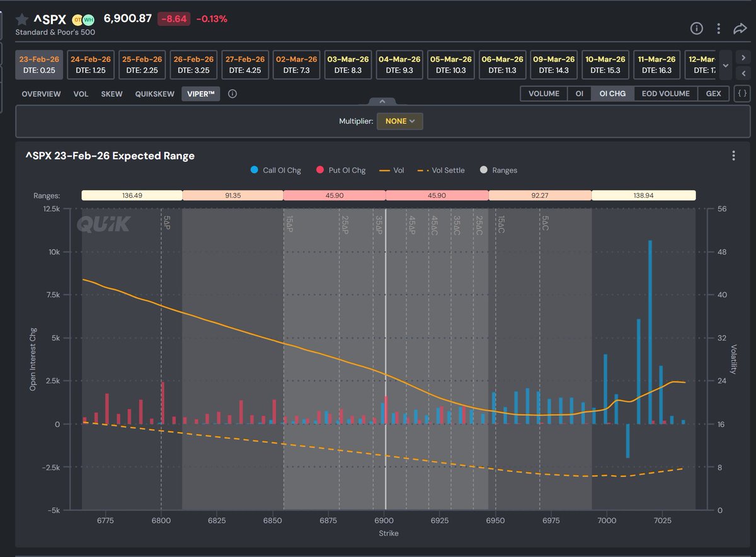The image size is (756, 557).
Task: Click the -8.64 change badge
Action: tap(173, 19)
